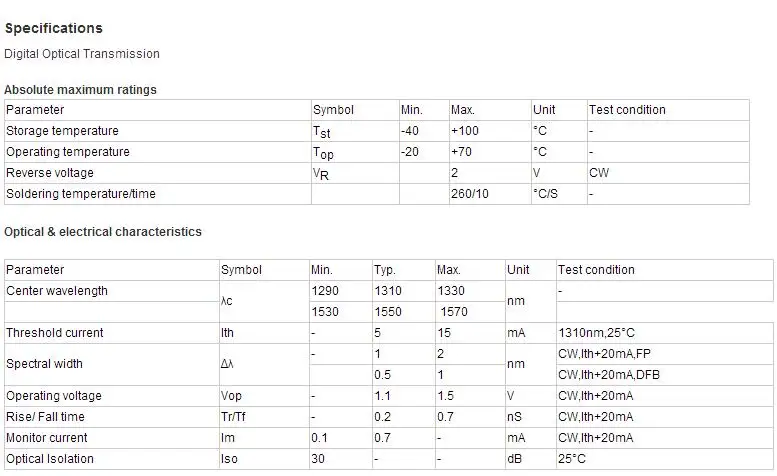The image size is (777, 476).
Task: Click the Optical Isolation row label
Action: coord(50,459)
